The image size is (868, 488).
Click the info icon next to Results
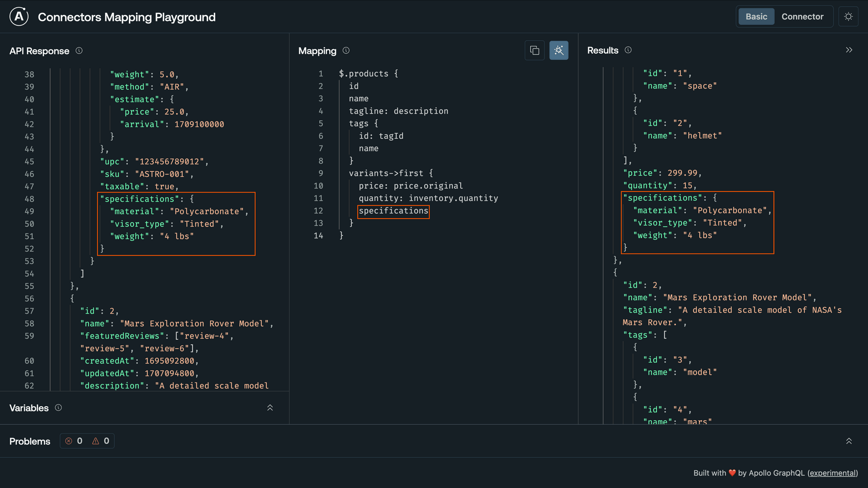point(628,50)
